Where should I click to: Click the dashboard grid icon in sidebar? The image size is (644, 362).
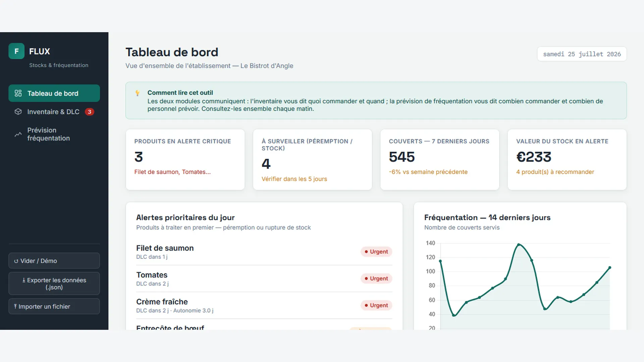pyautogui.click(x=18, y=93)
